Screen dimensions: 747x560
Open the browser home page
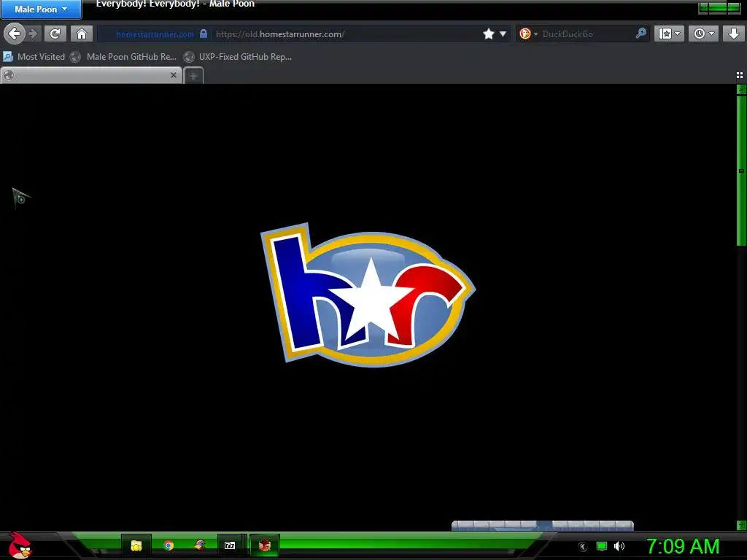[x=82, y=34]
